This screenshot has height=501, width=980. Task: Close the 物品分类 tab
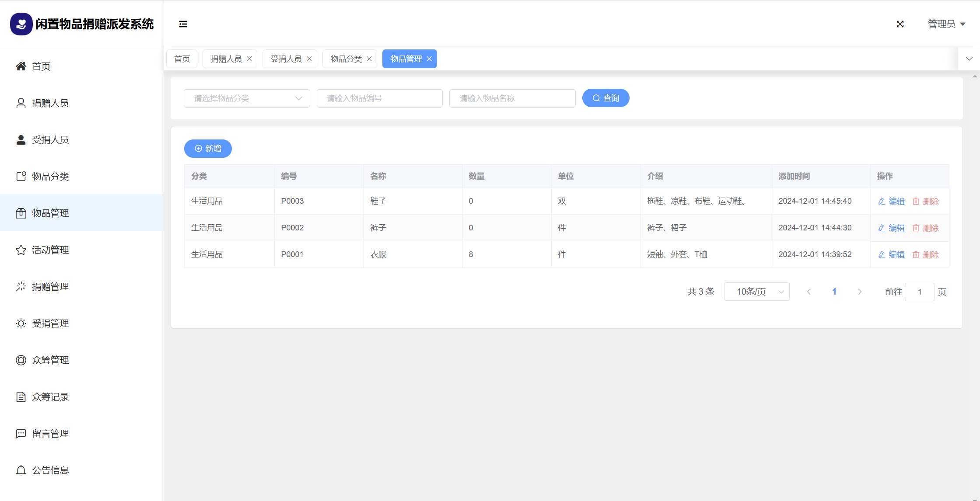tap(369, 59)
